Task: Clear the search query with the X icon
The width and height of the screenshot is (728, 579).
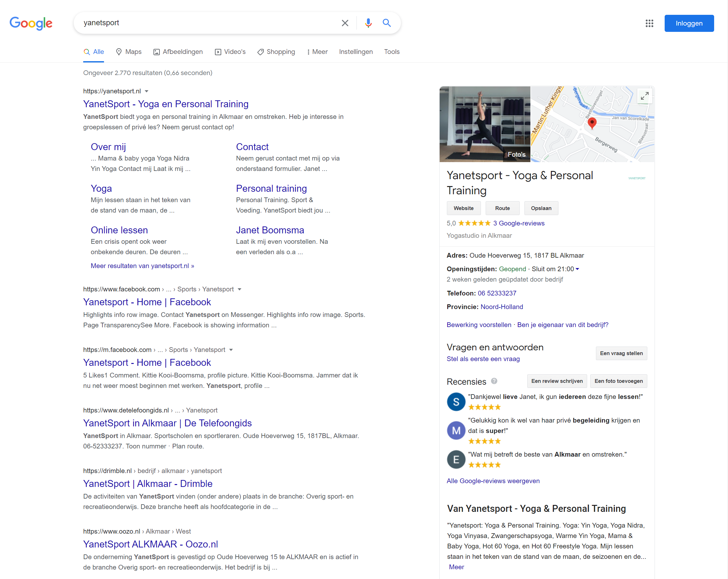Action: (345, 23)
